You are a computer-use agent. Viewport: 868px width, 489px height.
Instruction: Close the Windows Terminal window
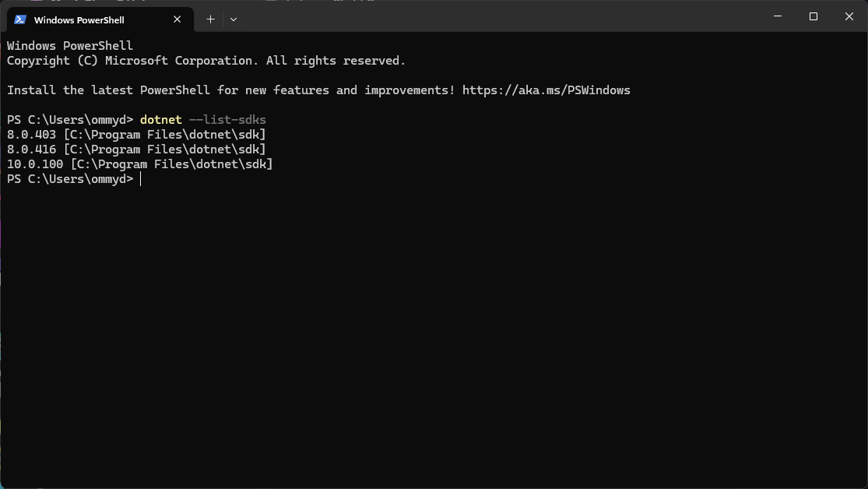click(849, 16)
